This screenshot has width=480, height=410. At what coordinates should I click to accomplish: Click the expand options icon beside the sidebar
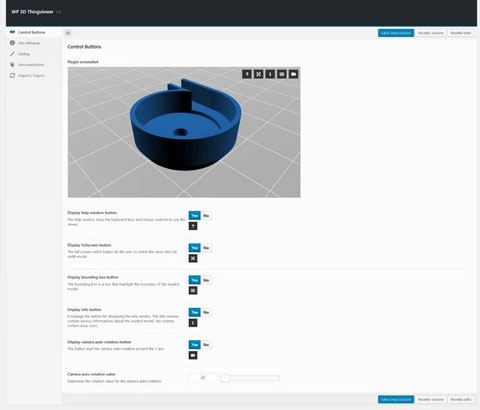coord(68,33)
